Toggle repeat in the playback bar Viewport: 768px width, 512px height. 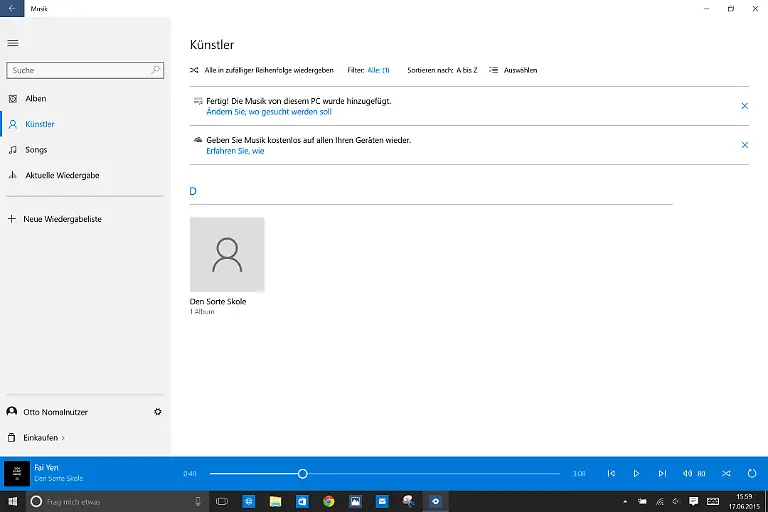(751, 473)
